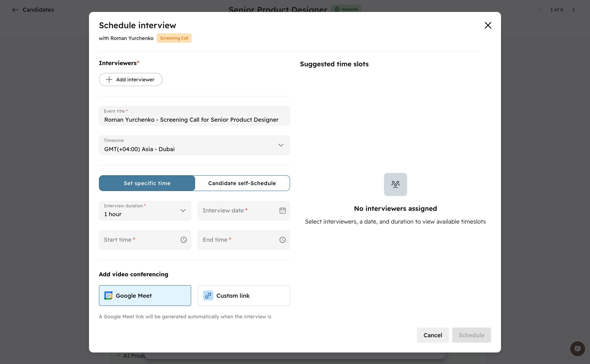Click the calendar icon in Interview date
The height and width of the screenshot is (364, 590).
[282, 210]
